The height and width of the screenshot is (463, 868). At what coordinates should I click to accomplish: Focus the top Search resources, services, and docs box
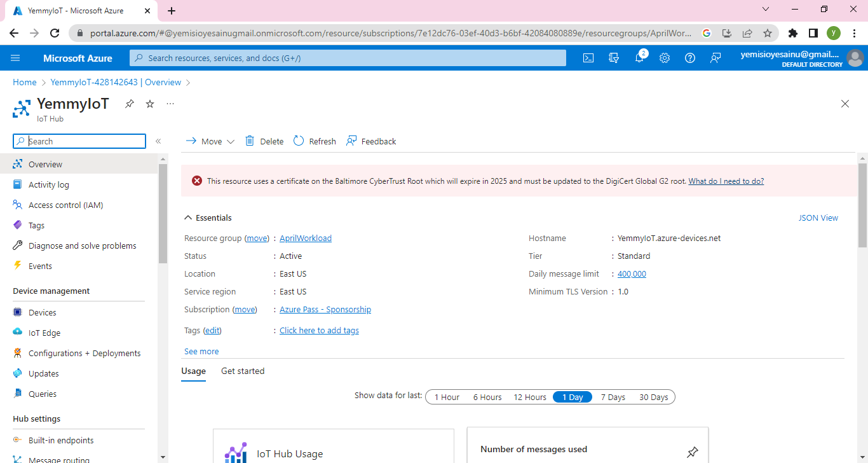[348, 58]
